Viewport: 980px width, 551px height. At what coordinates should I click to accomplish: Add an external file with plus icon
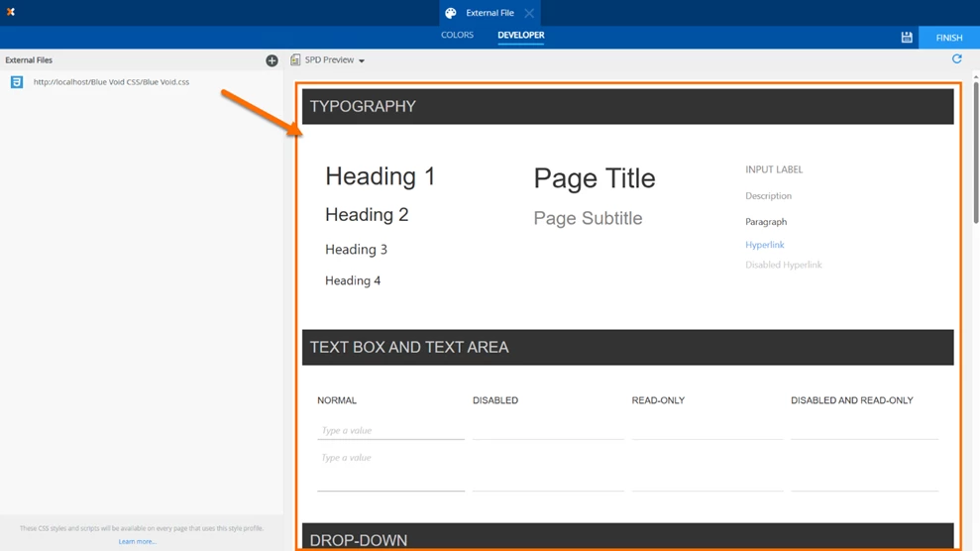[272, 60]
